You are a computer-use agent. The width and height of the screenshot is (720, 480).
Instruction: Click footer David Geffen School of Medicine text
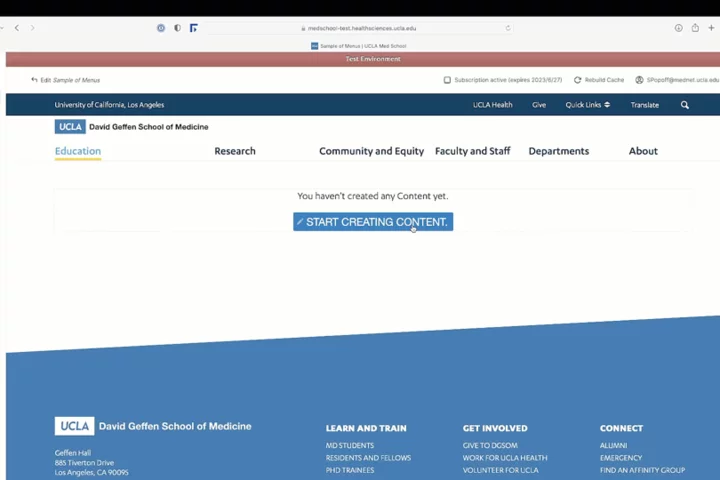[175, 426]
